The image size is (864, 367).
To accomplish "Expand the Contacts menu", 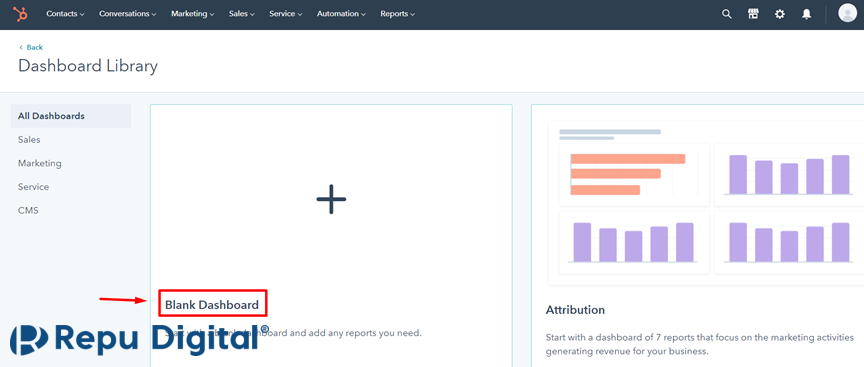I will click(x=65, y=14).
